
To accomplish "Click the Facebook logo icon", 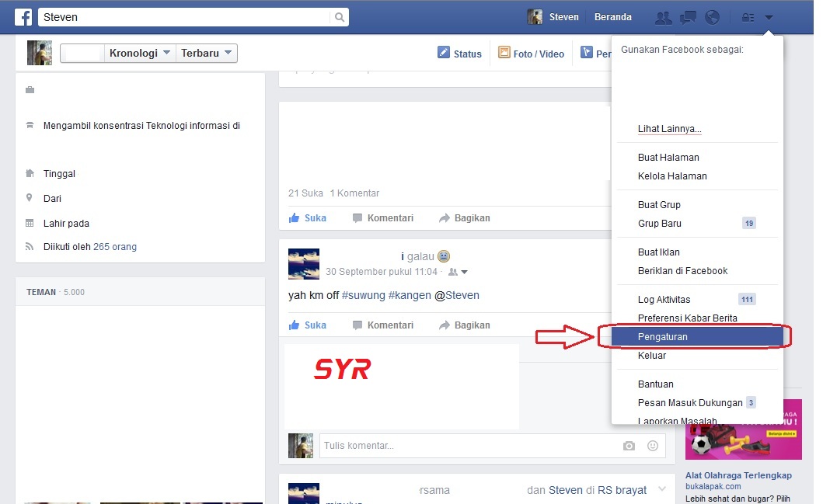I will pos(23,17).
